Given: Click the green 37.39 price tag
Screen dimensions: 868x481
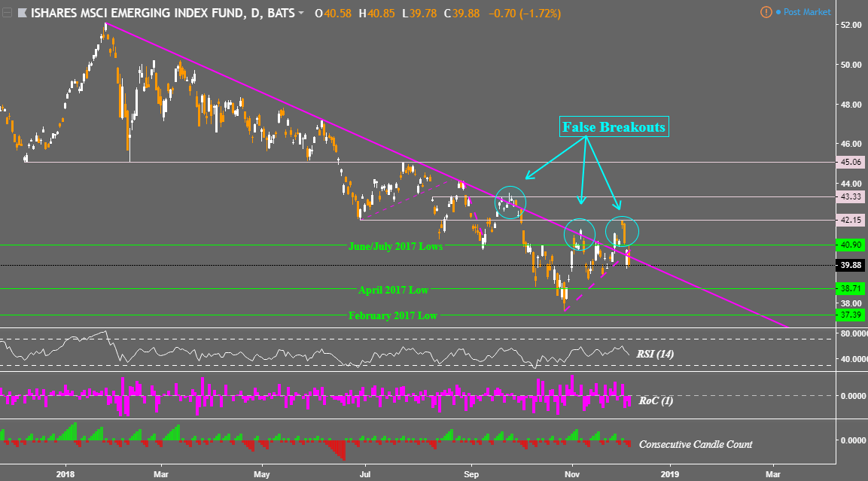Looking at the screenshot, I should click(x=851, y=315).
